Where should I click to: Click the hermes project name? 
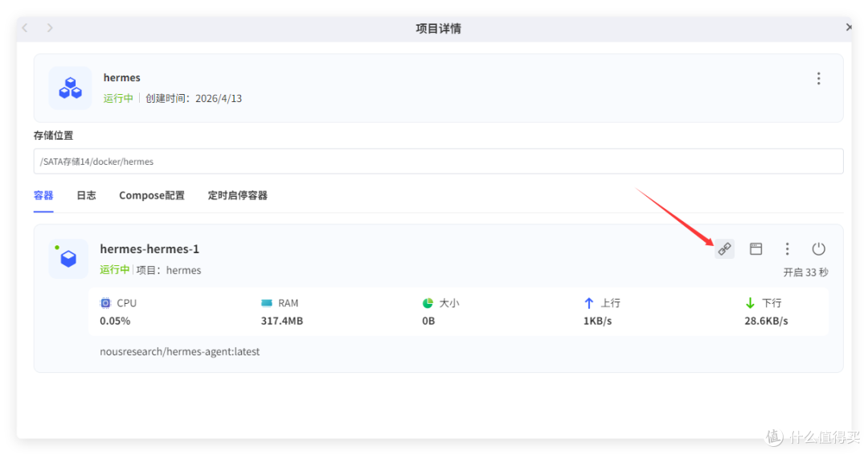(122, 77)
